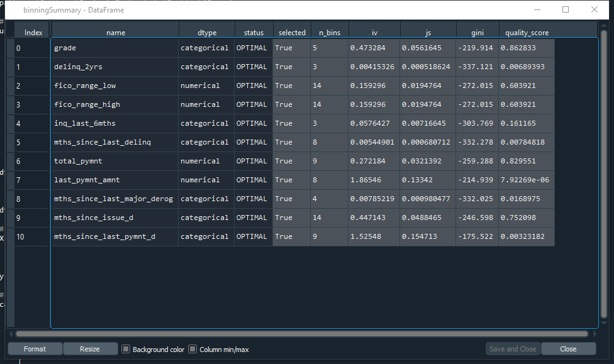This screenshot has width=614, height=364.
Task: Click the horizontal scrollbar below the table
Action: click(302, 334)
